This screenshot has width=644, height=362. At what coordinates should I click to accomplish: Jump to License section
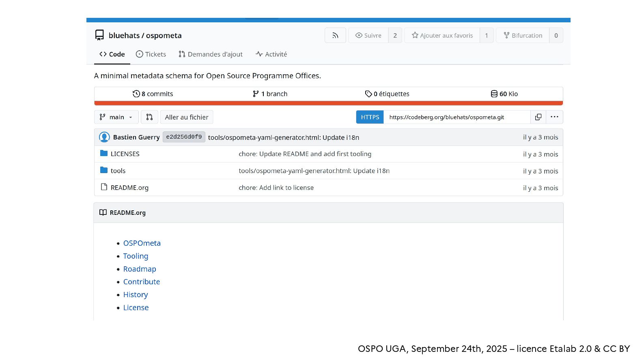(136, 308)
